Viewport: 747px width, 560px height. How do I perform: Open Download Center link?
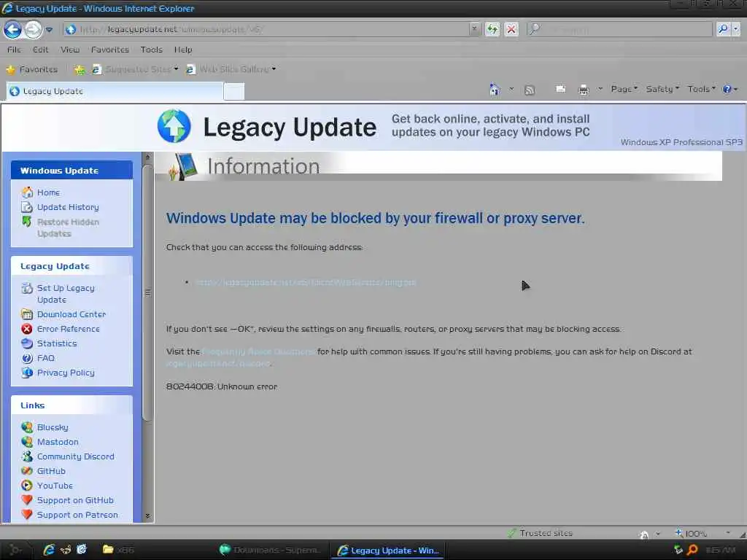[x=71, y=314]
